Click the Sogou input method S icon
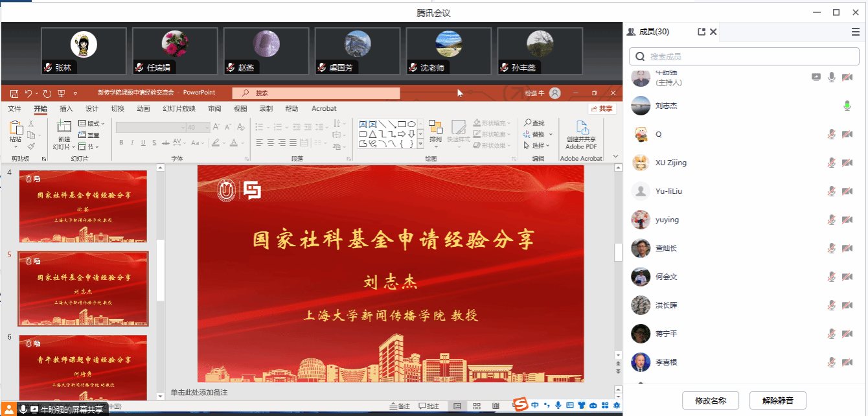This screenshot has width=868, height=416. pos(520,405)
